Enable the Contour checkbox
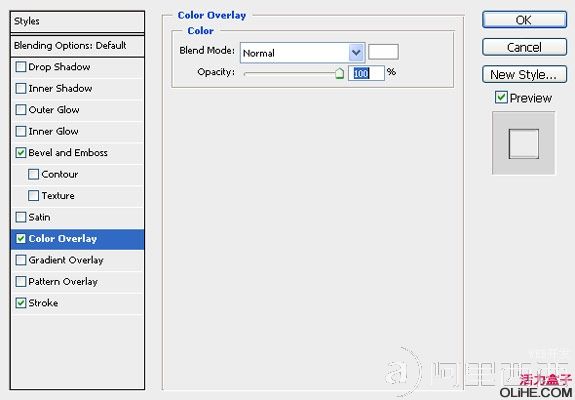The image size is (575, 400). 33,174
